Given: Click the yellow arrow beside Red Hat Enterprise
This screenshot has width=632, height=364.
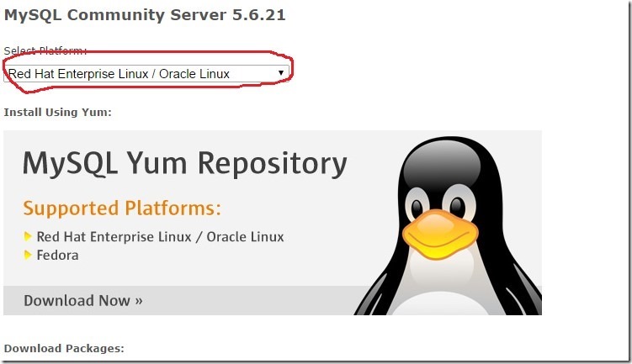Looking at the screenshot, I should 28,236.
